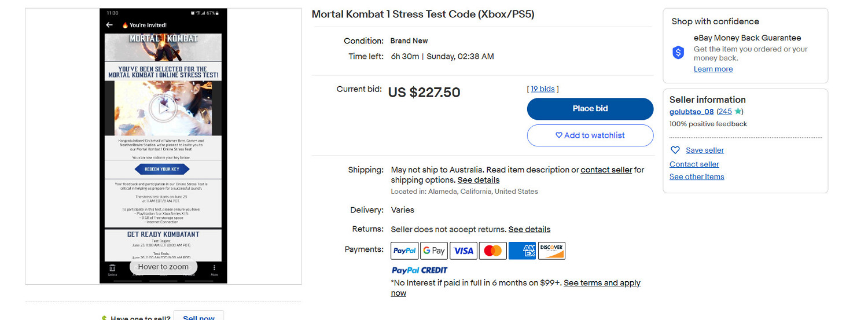Click the Discover card icon
The image size is (868, 320).
click(551, 251)
